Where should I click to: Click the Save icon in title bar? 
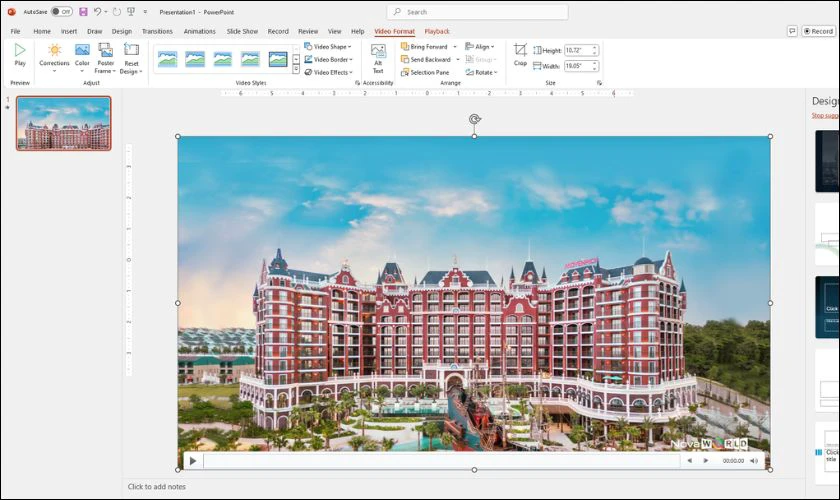pos(83,12)
